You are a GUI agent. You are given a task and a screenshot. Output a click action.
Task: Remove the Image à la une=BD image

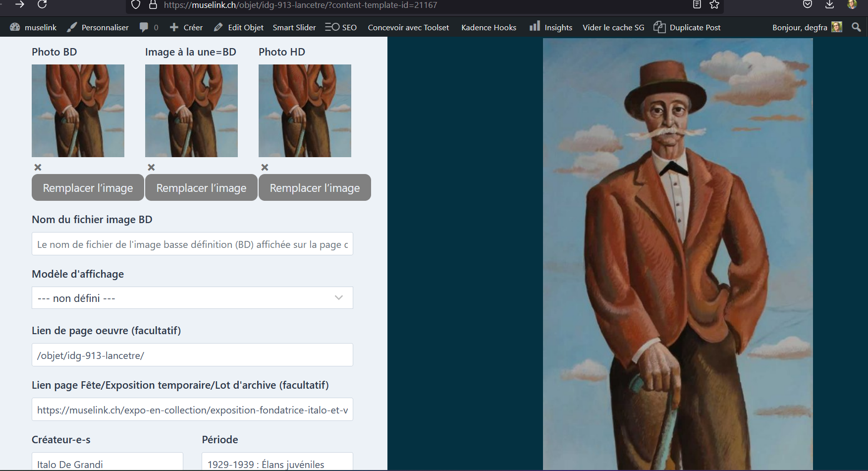pos(151,168)
